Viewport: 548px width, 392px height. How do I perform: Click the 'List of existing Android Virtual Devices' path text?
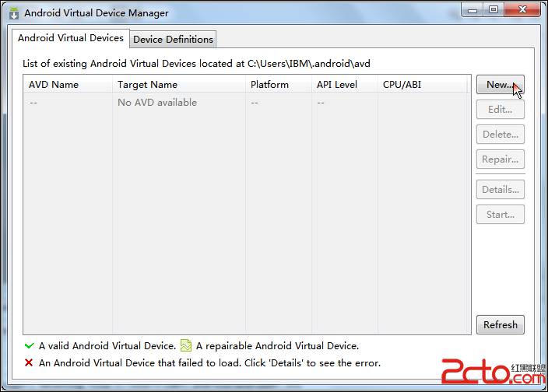tap(196, 64)
